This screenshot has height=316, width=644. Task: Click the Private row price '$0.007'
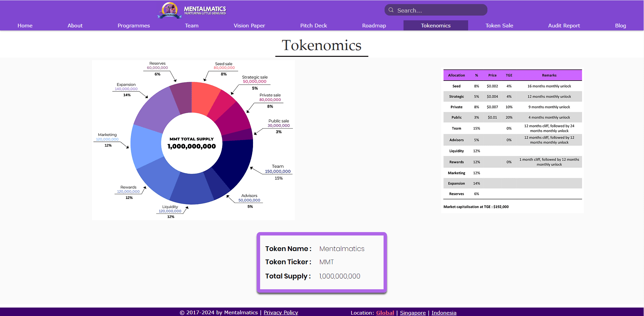(492, 107)
